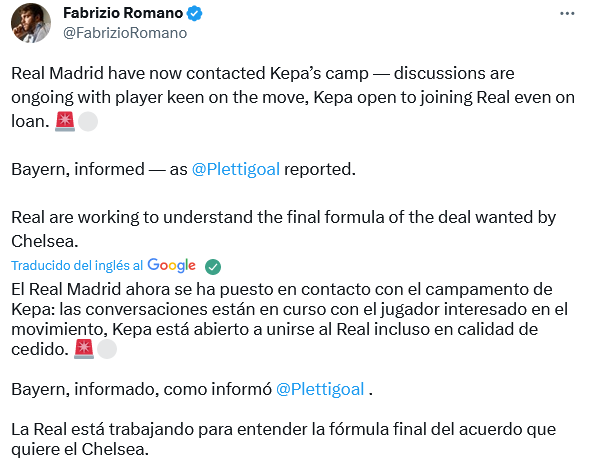This screenshot has width=593, height=468.
Task: Open @Plettigoal mention in English tweet
Action: (236, 169)
